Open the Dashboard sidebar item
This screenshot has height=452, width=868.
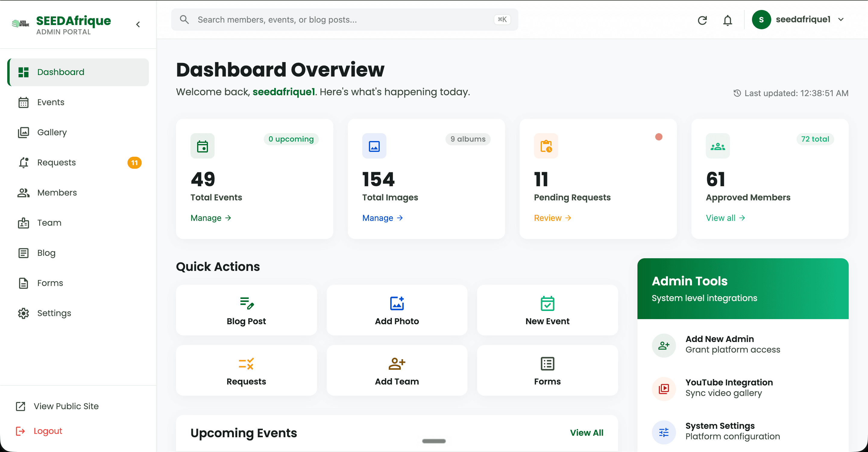coord(78,72)
